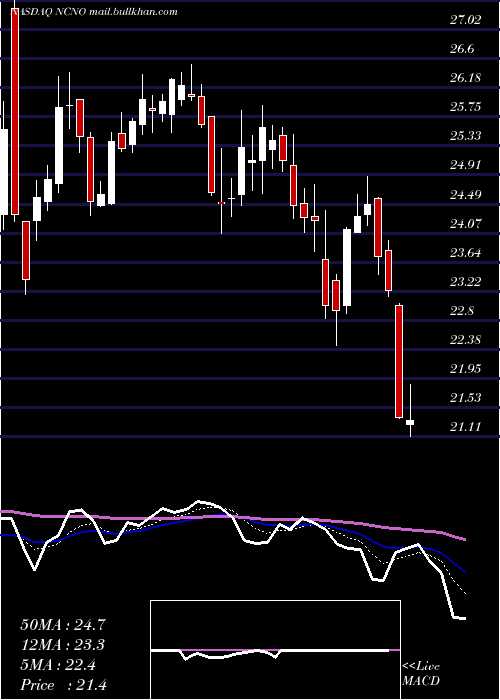The height and width of the screenshot is (700, 500).
Task: Click the Price : 21.4 readout
Action: tap(63, 685)
